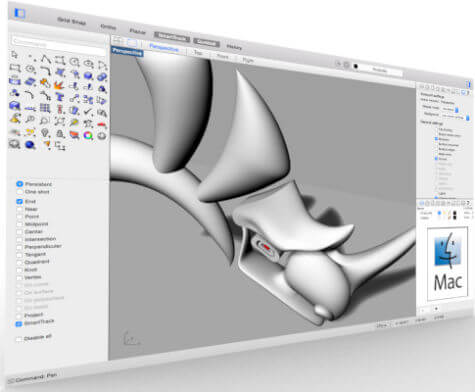Viewport: 475px width, 392px height.
Task: Choose the Polyline drawing tool
Action: pos(45,59)
